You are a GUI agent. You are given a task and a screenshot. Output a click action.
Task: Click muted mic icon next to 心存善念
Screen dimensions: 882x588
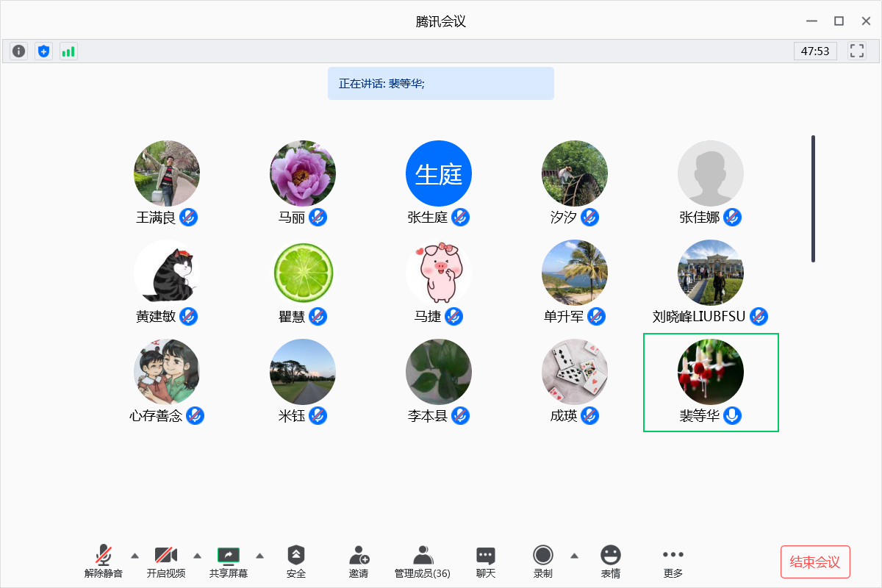[195, 415]
